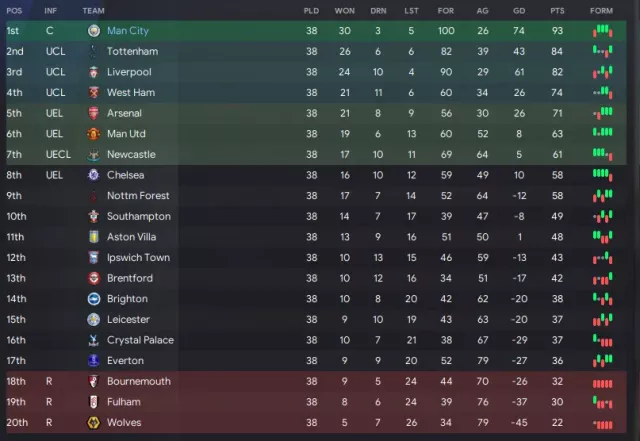Click Man City's form indicator bars
Viewport: 640px width, 441px height.
(x=602, y=31)
